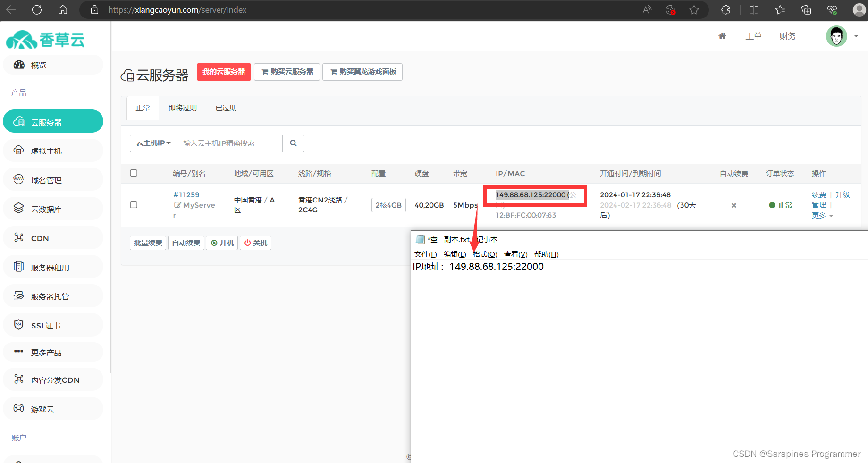This screenshot has width=868, height=463.
Task: Open Notepad 格式(O) menu
Action: click(485, 254)
